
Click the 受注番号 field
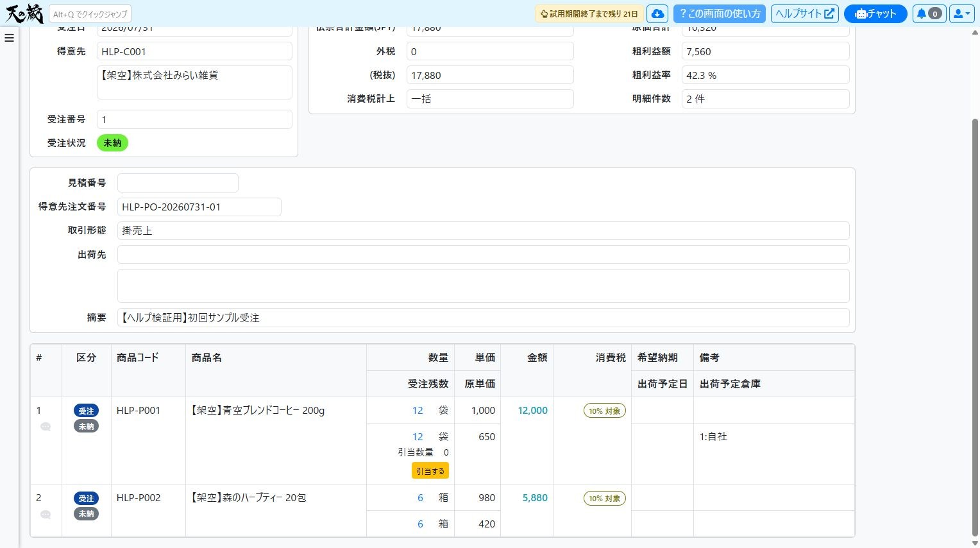coord(194,119)
